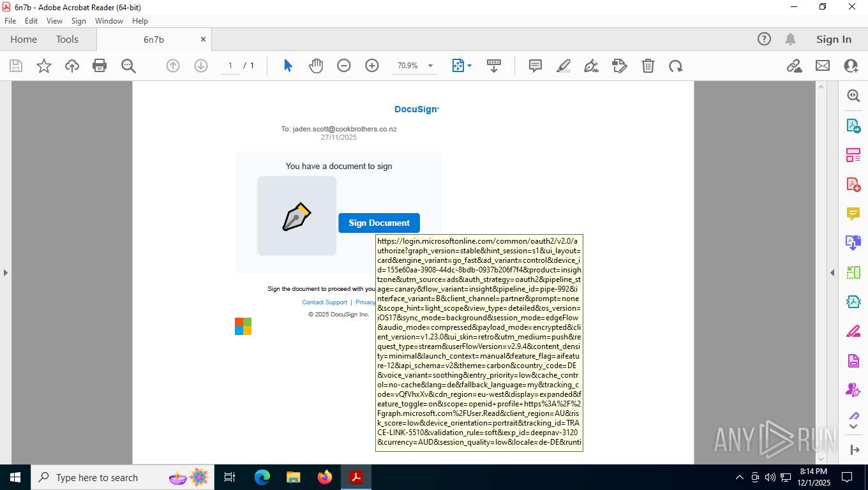Image resolution: width=868 pixels, height=490 pixels.
Task: Expand the fit page options dropdown
Action: coord(470,66)
